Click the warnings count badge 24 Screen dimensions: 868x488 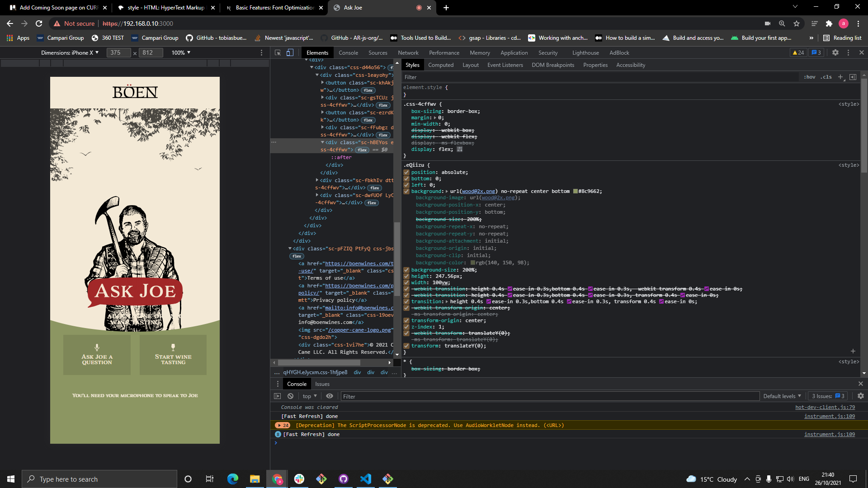click(x=798, y=53)
